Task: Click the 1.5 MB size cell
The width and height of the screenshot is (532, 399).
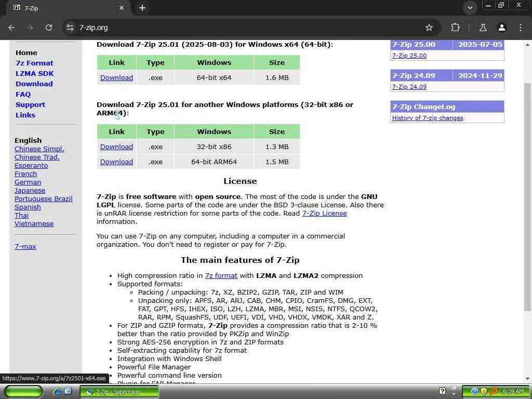Action: pyautogui.click(x=277, y=162)
